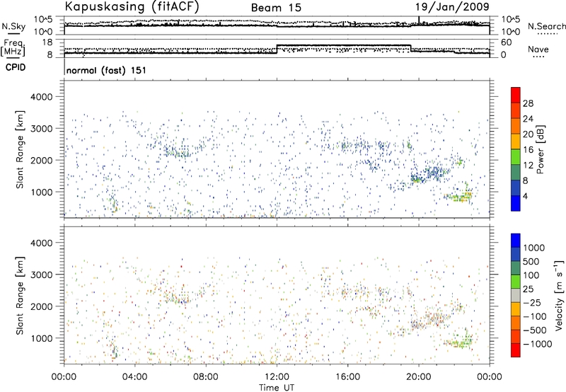Click the 1000 tick on velocity panel's range axis
The width and height of the screenshot is (566, 392).
pyautogui.click(x=42, y=338)
